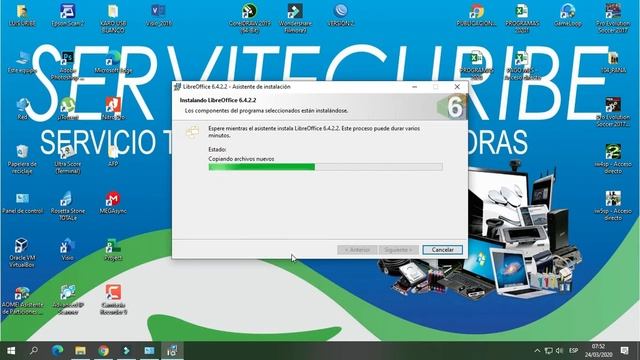The width and height of the screenshot is (640, 360).
Task: Click the greyed-out Anterior button
Action: point(357,249)
